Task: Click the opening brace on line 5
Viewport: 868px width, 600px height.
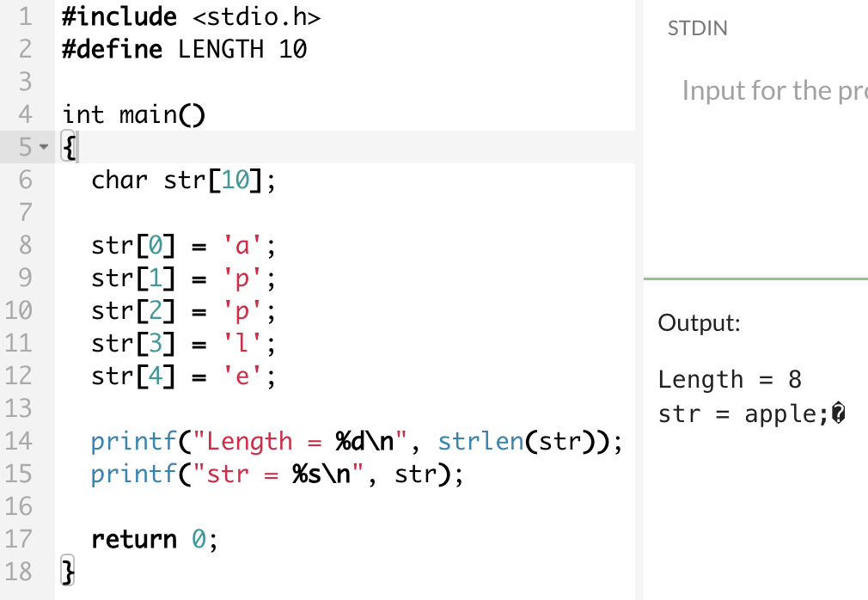Action: 69,147
